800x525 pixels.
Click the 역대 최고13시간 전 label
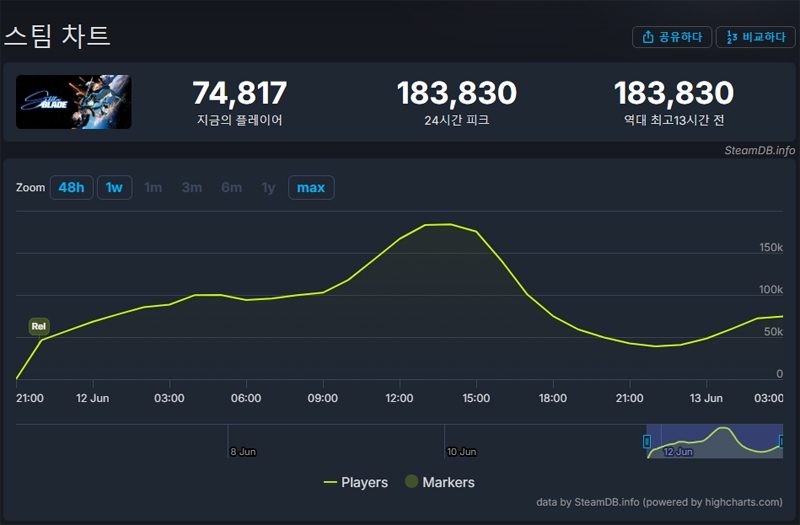674,120
